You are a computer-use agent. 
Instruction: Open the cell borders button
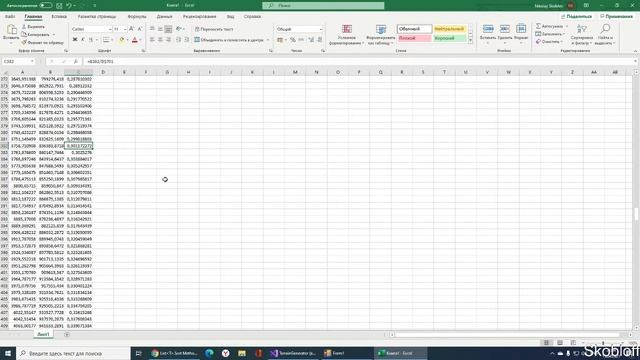click(x=106, y=40)
